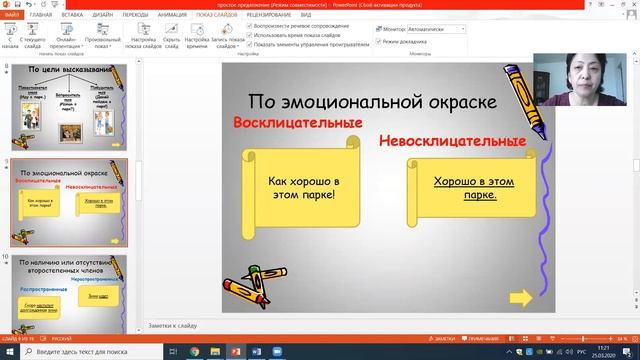Open PowerPoint Help question mark
Image resolution: width=640 pixels, height=360 pixels.
click(x=590, y=4)
